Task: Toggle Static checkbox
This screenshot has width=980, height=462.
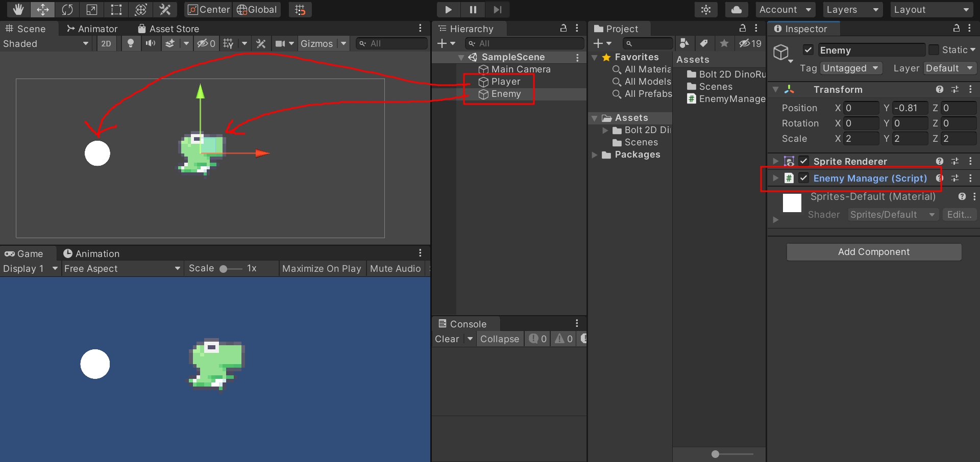Action: click(x=934, y=49)
